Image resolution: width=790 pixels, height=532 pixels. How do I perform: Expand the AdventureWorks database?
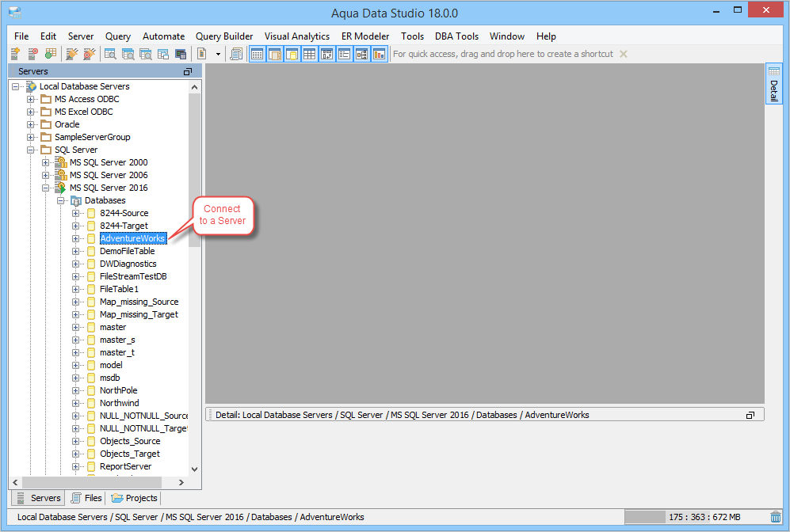coord(75,238)
